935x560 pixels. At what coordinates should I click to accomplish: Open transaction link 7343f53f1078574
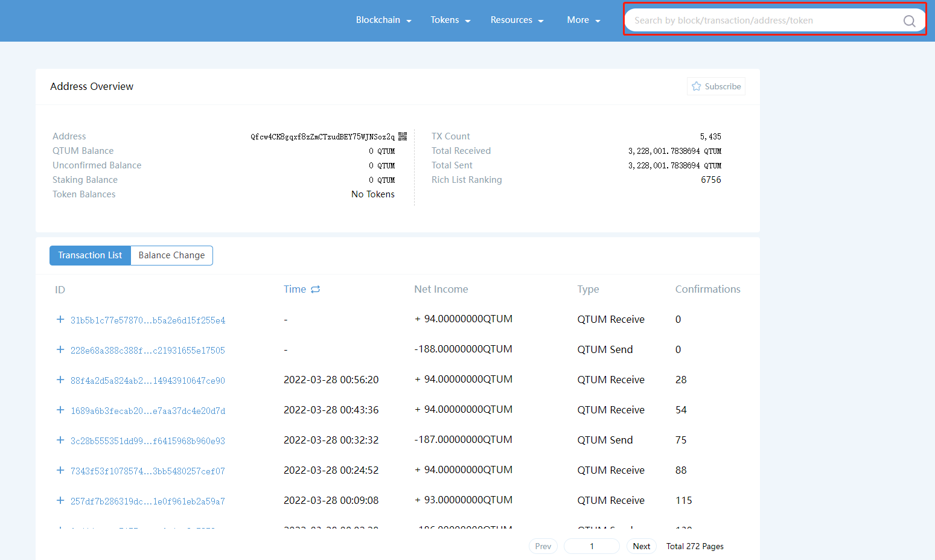coord(147,471)
